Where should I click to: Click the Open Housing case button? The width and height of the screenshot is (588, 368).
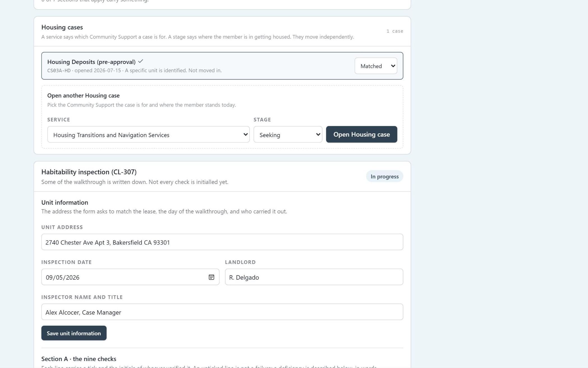[x=361, y=134]
